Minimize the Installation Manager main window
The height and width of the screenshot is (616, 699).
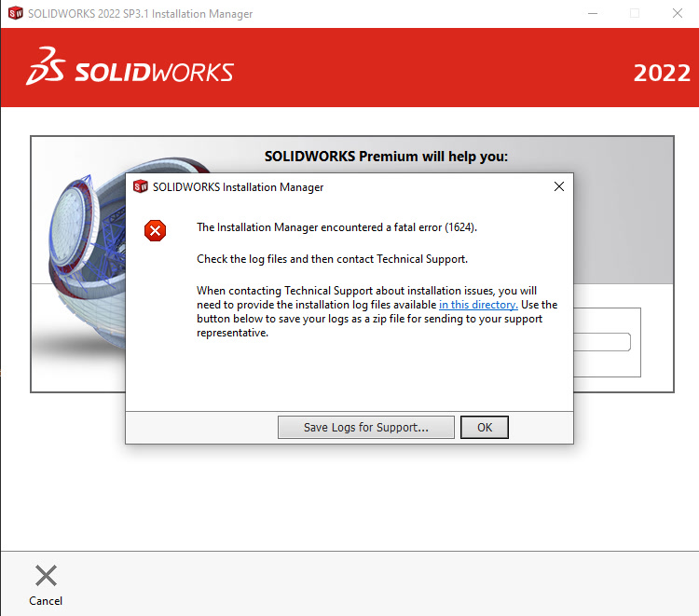coord(593,13)
